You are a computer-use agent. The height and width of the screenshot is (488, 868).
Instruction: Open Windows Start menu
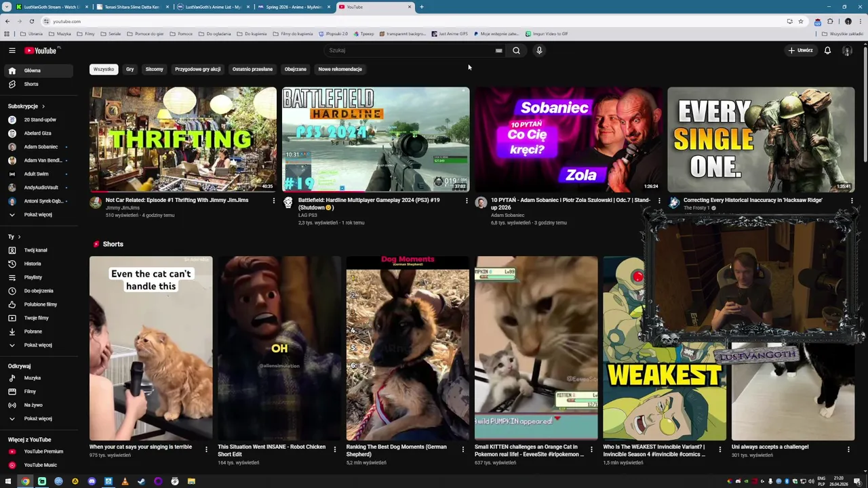coord(8,481)
